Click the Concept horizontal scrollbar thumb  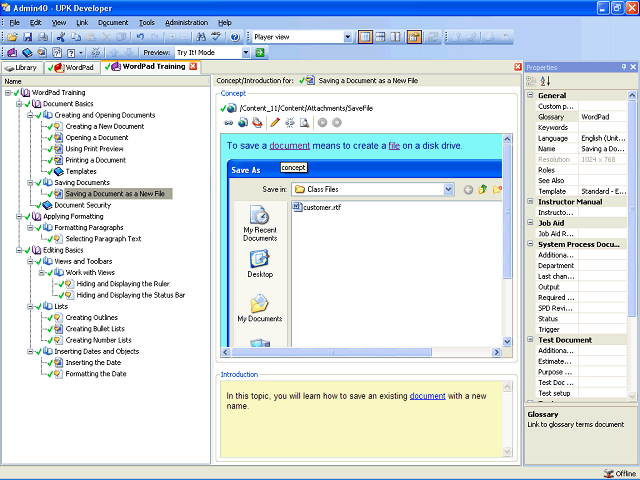[331, 352]
